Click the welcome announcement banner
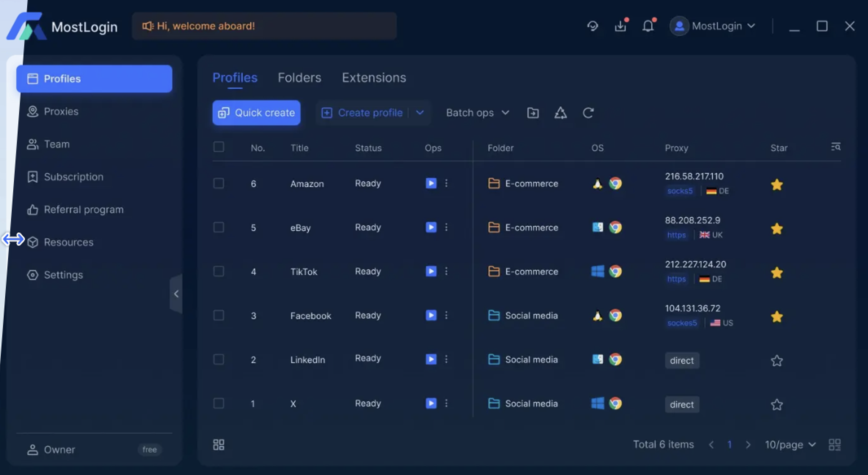 [264, 26]
